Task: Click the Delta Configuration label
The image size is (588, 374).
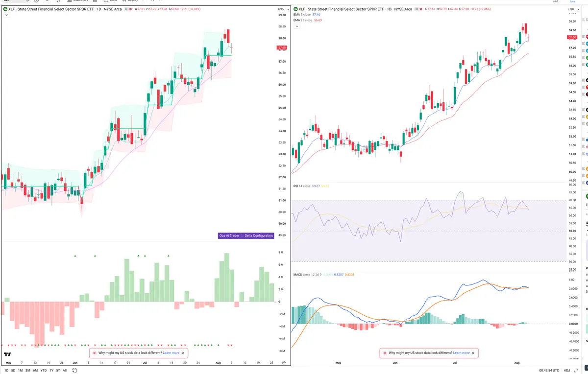Action: pos(259,235)
